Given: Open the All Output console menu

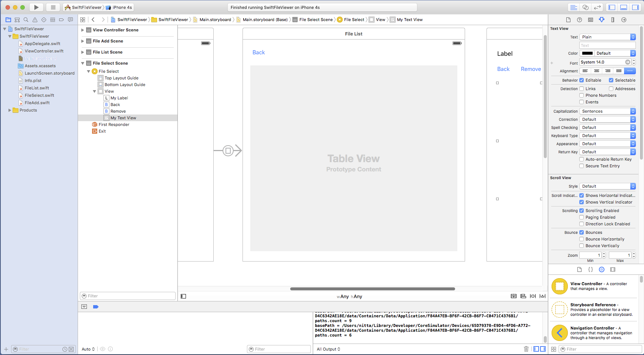Looking at the screenshot, I should point(328,349).
